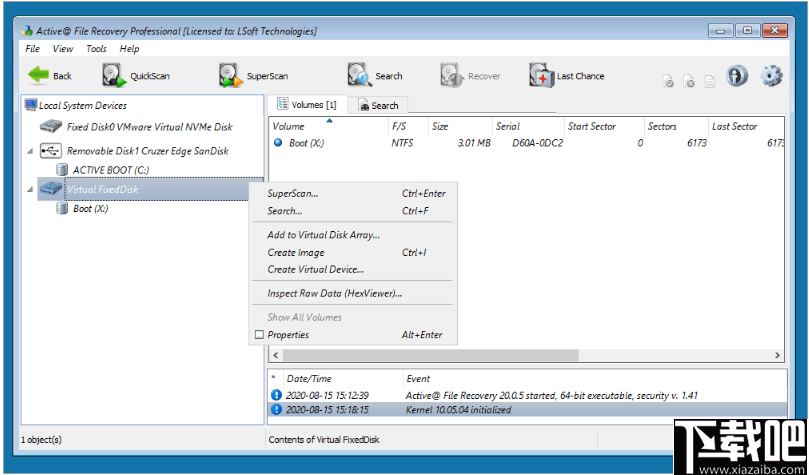The image size is (809, 475).
Task: Click info icon of the 15:18:15 log entry
Action: coord(277,410)
